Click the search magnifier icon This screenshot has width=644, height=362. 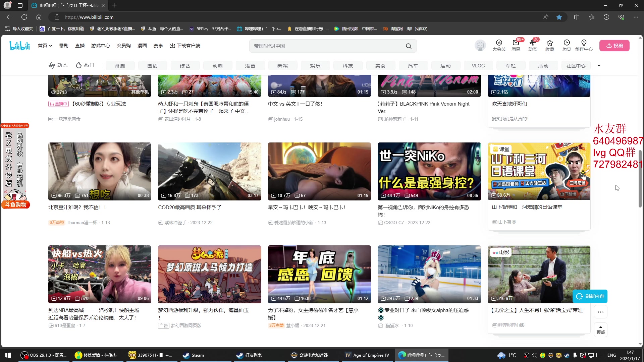[409, 46]
